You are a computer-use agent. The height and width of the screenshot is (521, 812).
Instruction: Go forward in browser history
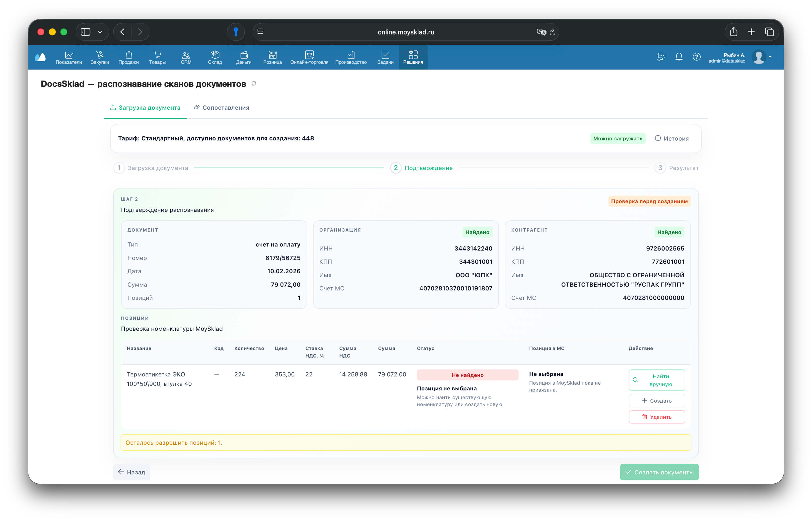point(140,32)
